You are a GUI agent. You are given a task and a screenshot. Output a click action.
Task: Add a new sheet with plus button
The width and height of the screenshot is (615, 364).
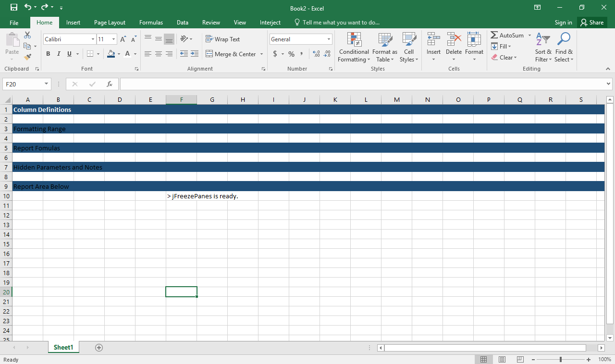pyautogui.click(x=99, y=348)
